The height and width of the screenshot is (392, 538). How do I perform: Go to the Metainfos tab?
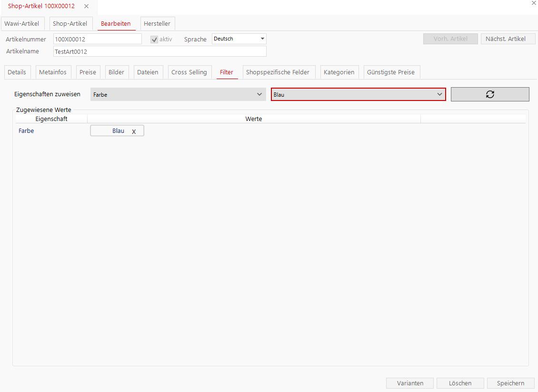point(53,72)
